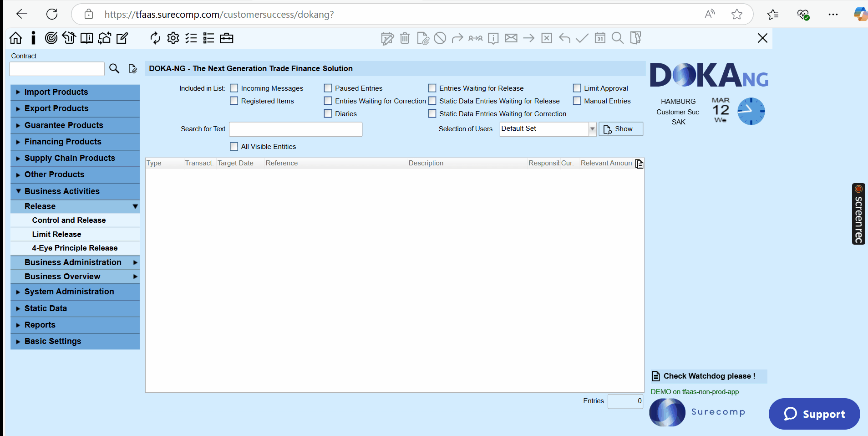Click the trash delete toolbar icon
Viewport: 868px width, 436px height.
pos(405,38)
